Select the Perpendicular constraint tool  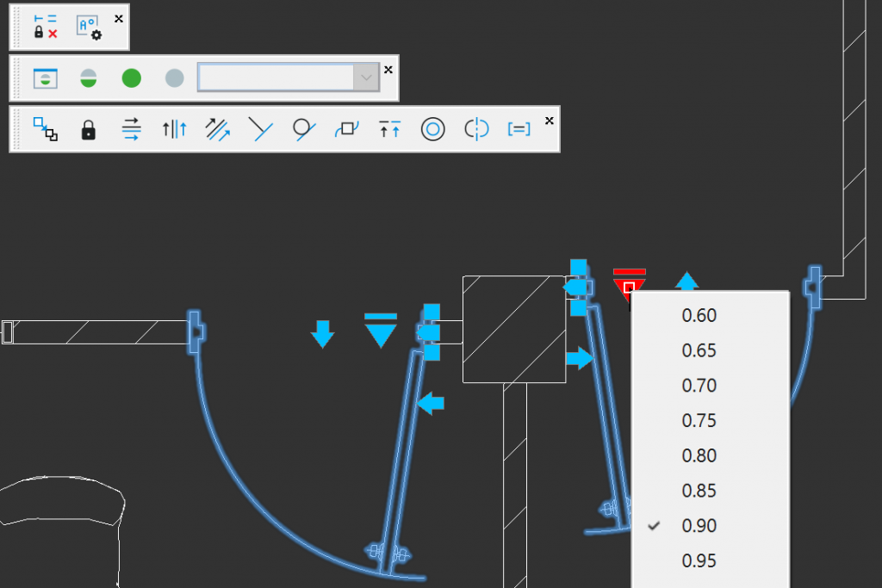tap(260, 129)
